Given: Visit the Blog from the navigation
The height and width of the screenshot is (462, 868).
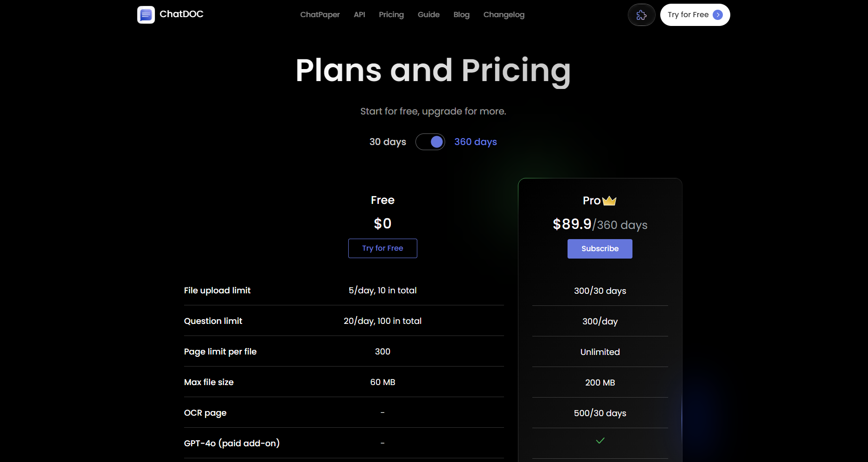Looking at the screenshot, I should tap(461, 15).
